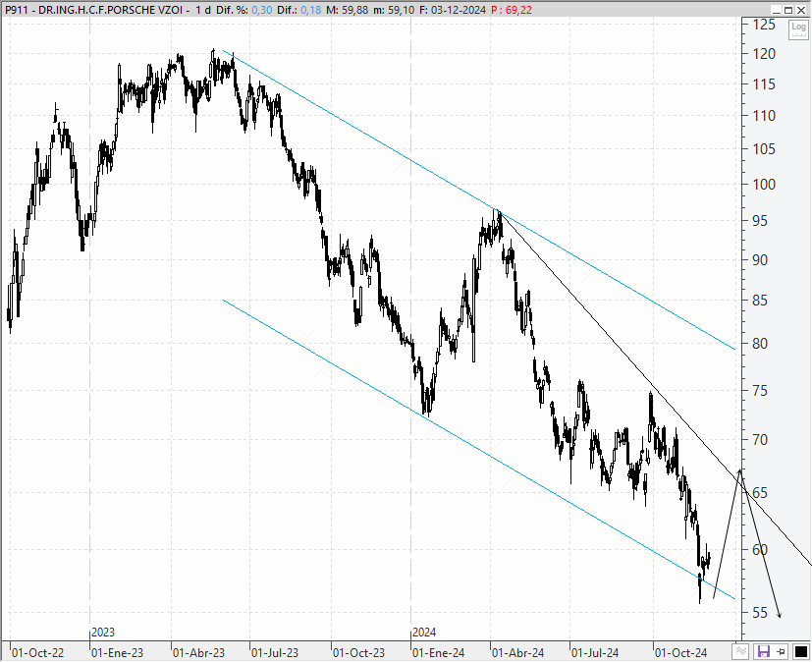This screenshot has width=812, height=662.
Task: Click the Dif. value 0,18
Action: pyautogui.click(x=310, y=10)
